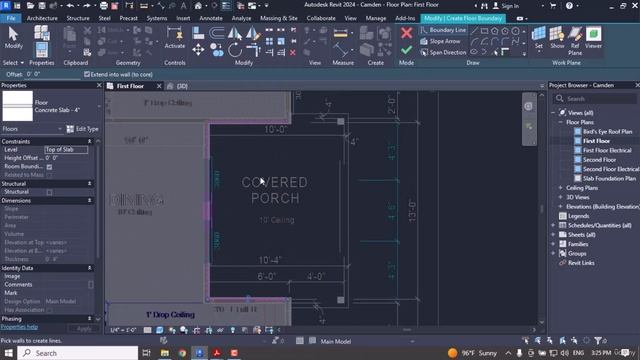The height and width of the screenshot is (360, 640).
Task: Toggle the Structural checkbox
Action: click(49, 192)
